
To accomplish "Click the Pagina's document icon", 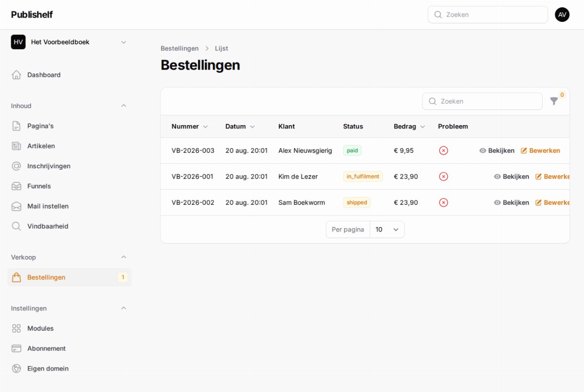I will pos(17,126).
